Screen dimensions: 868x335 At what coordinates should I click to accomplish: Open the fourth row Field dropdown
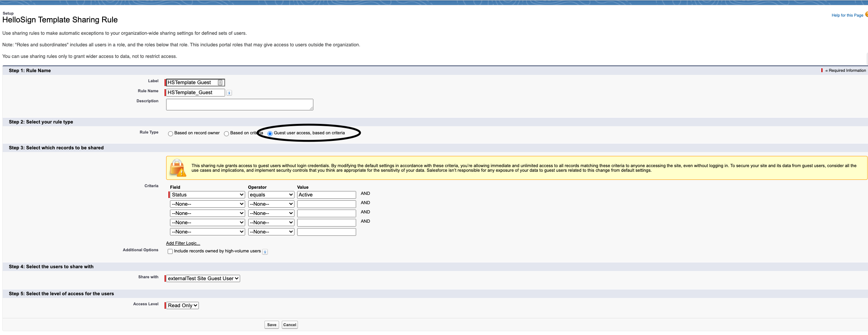point(207,223)
